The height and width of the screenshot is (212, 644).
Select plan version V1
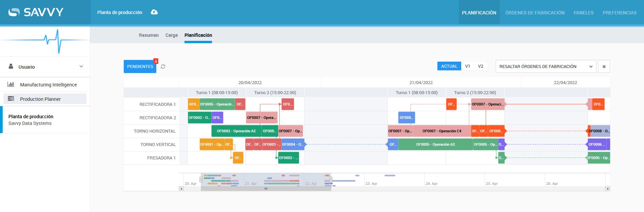point(468,66)
